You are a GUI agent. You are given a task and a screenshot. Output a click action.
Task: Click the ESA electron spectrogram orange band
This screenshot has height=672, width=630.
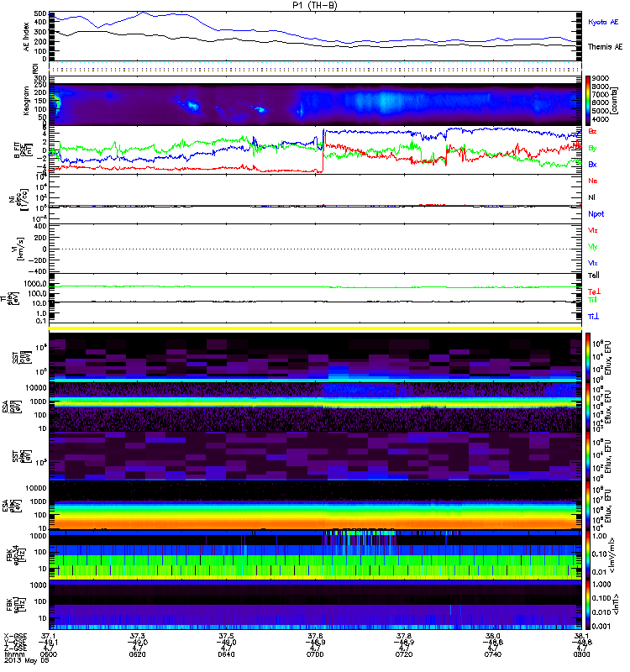tap(315, 522)
